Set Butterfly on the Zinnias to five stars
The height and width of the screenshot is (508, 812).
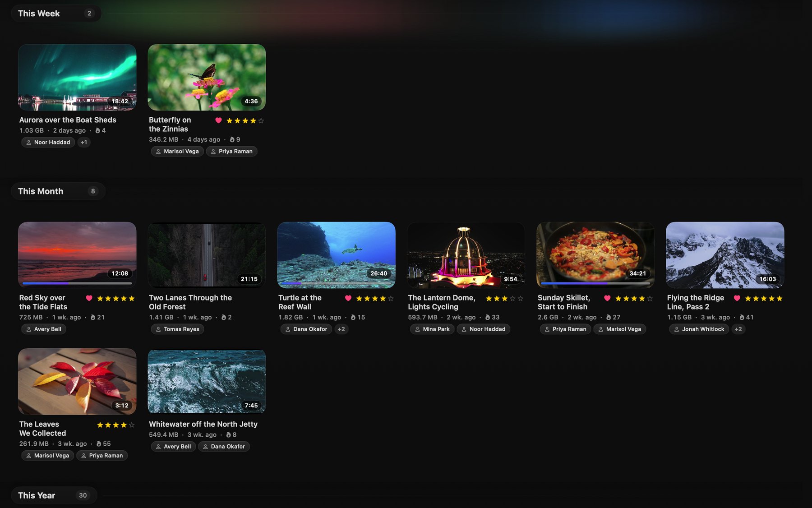tap(261, 120)
